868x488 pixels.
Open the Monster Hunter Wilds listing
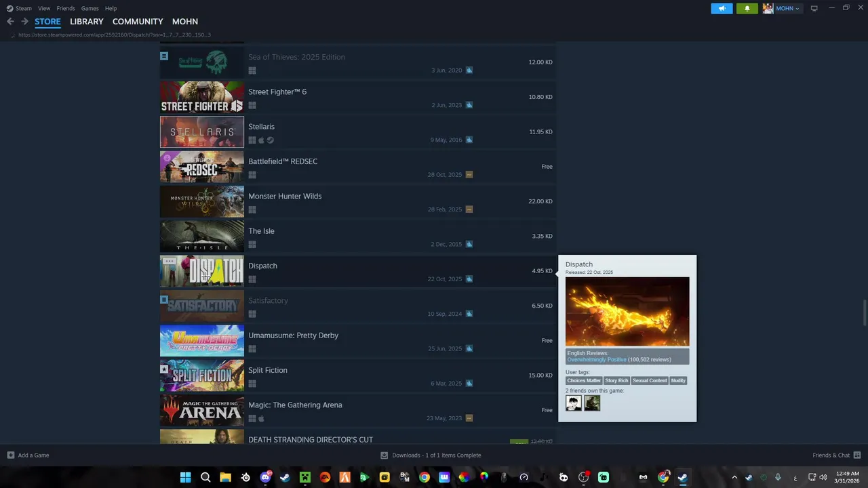(x=358, y=201)
